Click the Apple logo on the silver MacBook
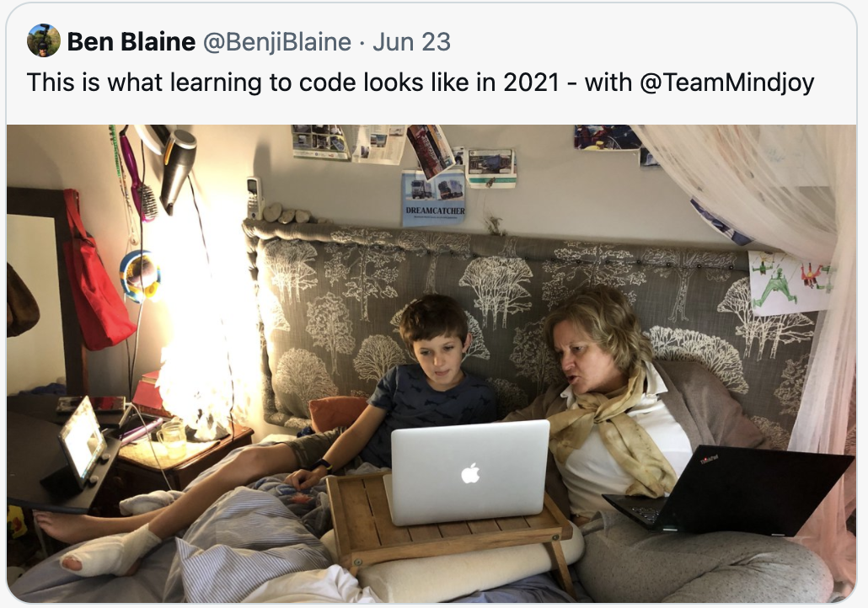The image size is (868, 608). [470, 473]
